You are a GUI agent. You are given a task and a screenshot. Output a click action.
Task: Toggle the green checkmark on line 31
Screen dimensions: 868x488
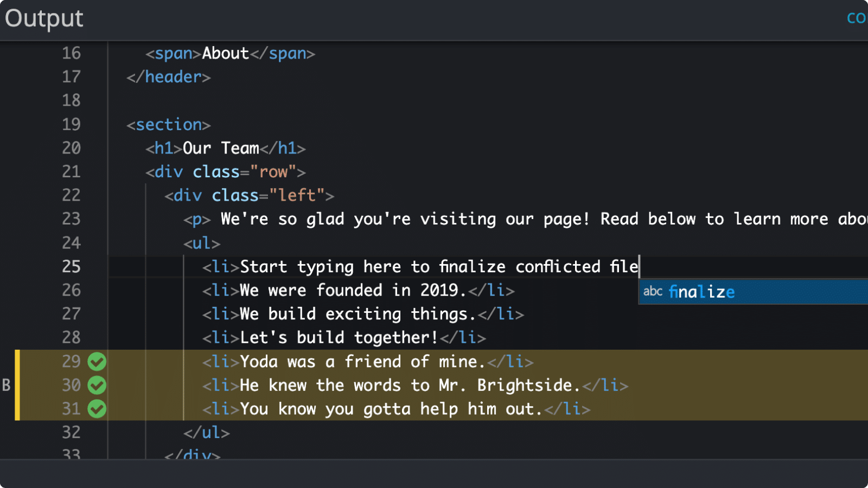[x=97, y=409]
